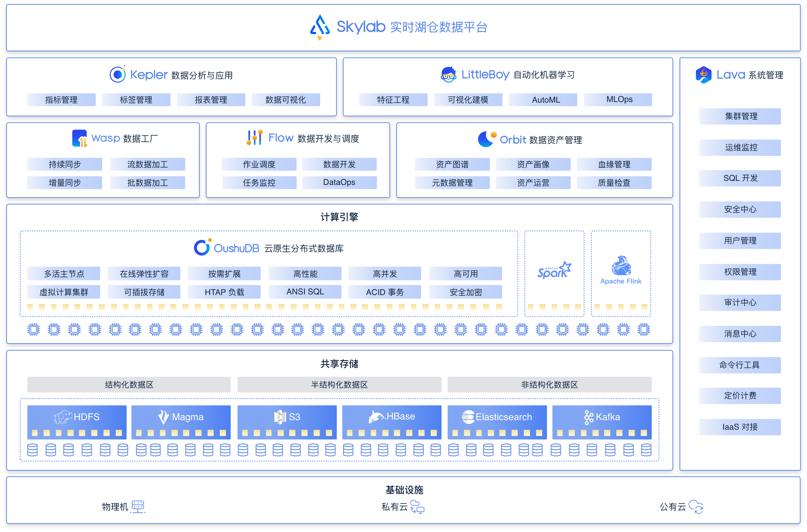The width and height of the screenshot is (807, 532).
Task: Click the 物理机 server icon
Action: [x=138, y=507]
